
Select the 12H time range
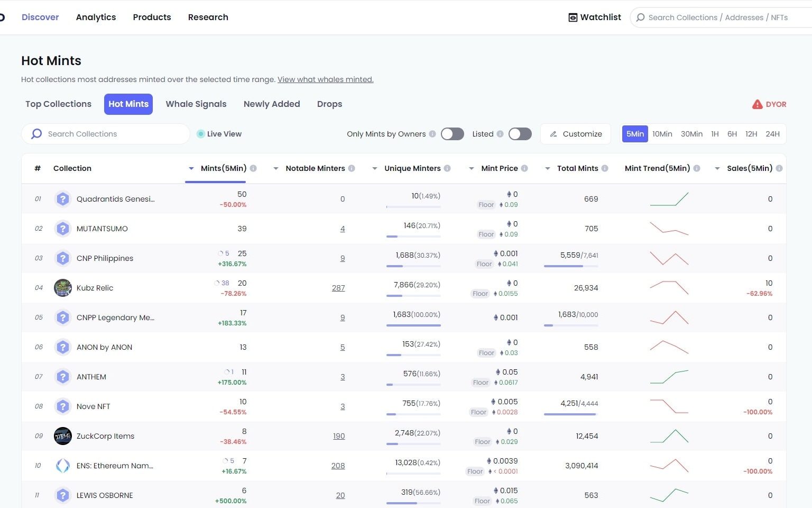click(x=751, y=134)
